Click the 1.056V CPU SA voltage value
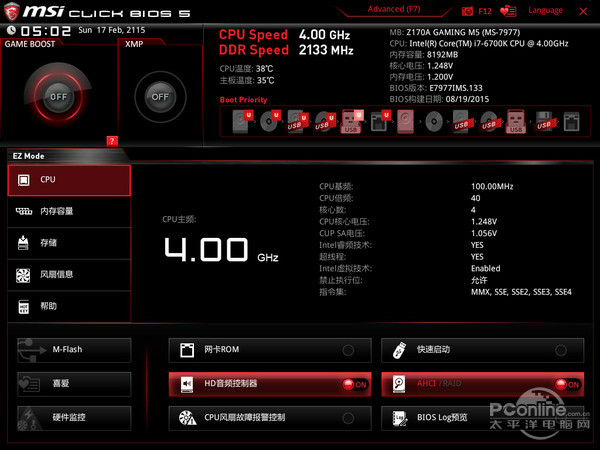The width and height of the screenshot is (600, 450). [484, 233]
